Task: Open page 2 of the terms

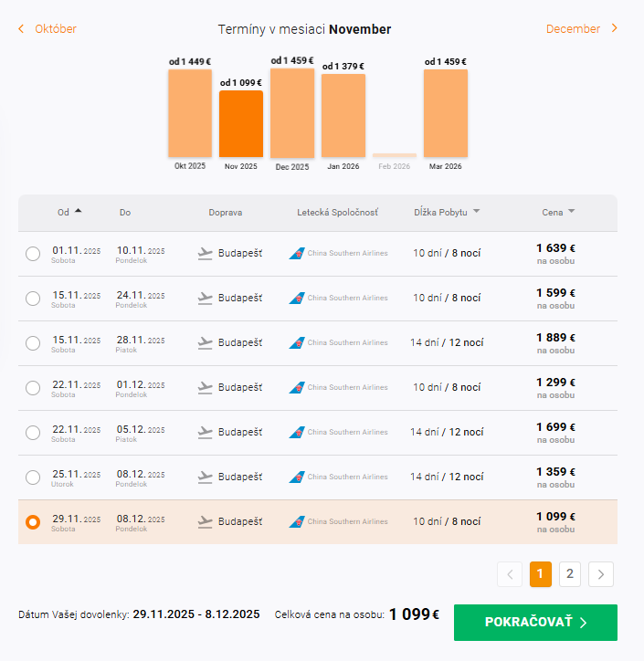Action: (569, 573)
